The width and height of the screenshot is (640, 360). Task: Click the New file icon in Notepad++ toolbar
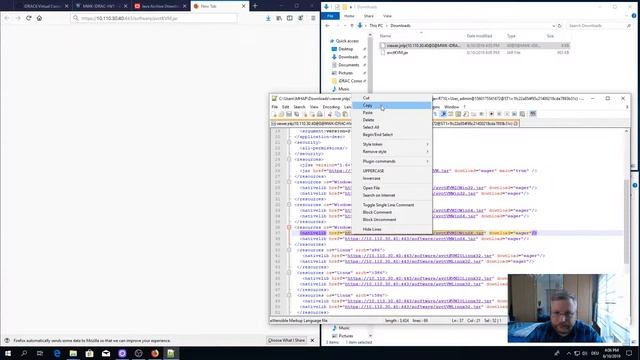pos(274,114)
